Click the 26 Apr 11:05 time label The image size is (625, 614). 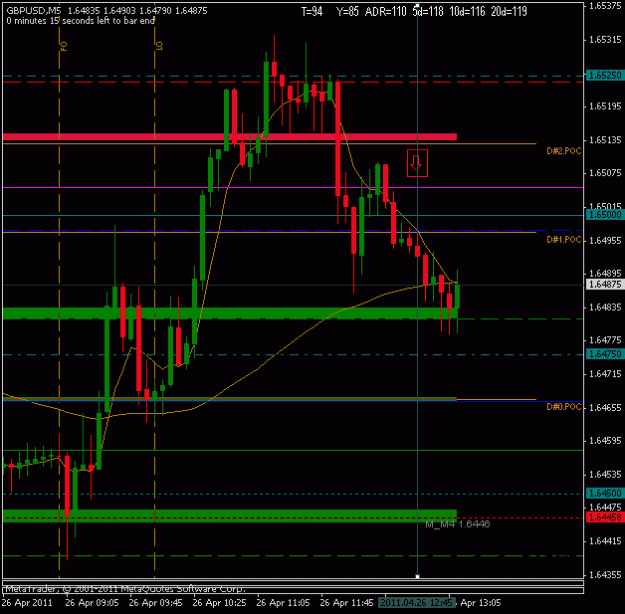pos(283,602)
